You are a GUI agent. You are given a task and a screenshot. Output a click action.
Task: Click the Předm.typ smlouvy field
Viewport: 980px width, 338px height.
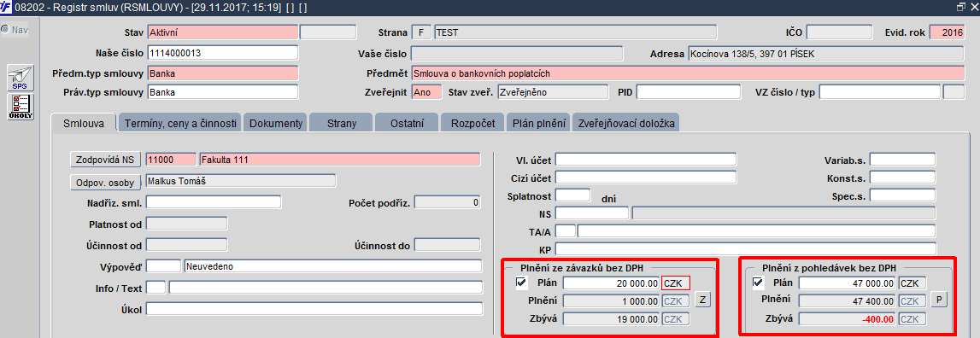(222, 73)
